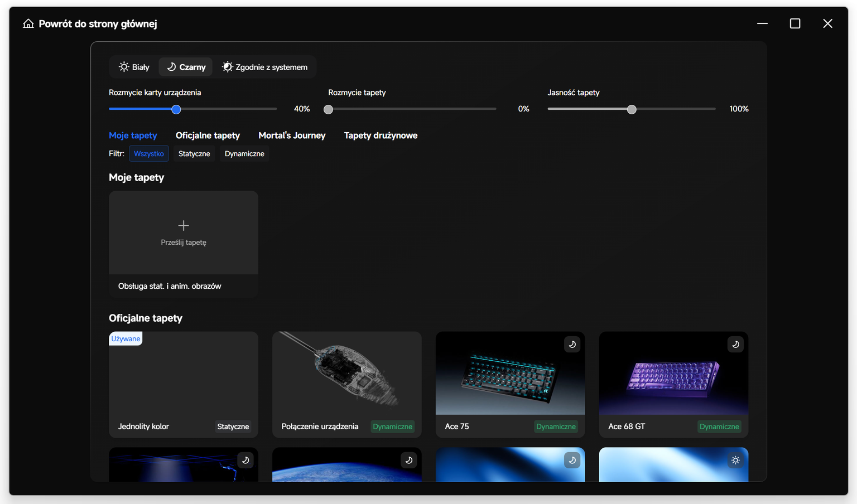This screenshot has height=504, width=857.
Task: Click the moon icon on the blue wave wallpaper
Action: pyautogui.click(x=572, y=461)
